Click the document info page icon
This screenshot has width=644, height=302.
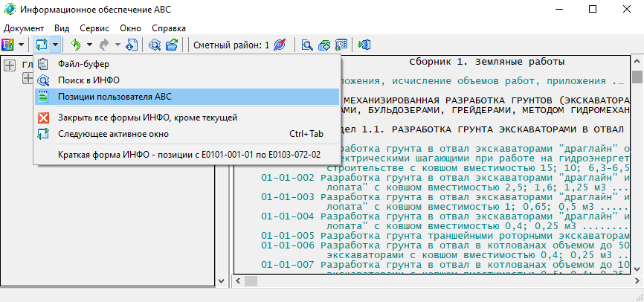132,45
